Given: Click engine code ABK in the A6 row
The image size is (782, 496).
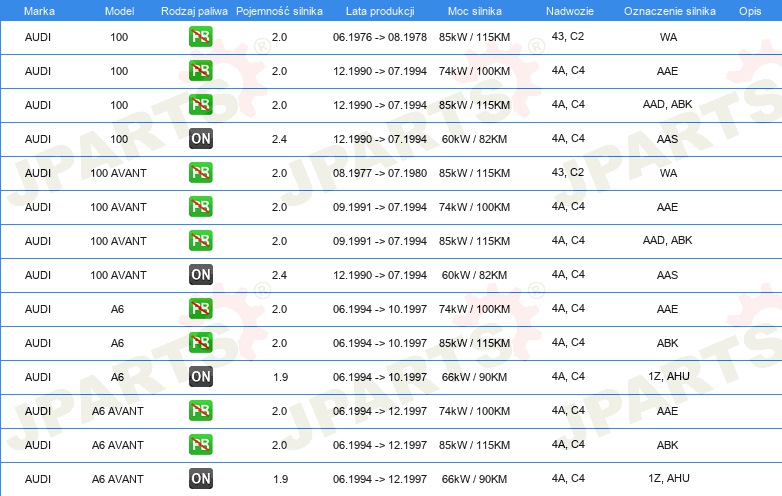Looking at the screenshot, I should (x=667, y=343).
